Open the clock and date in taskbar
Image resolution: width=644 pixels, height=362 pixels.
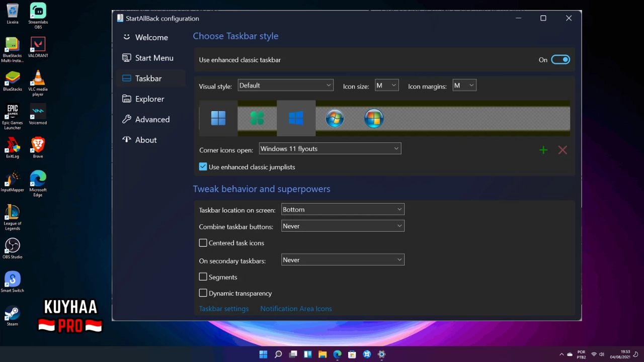tap(620, 354)
